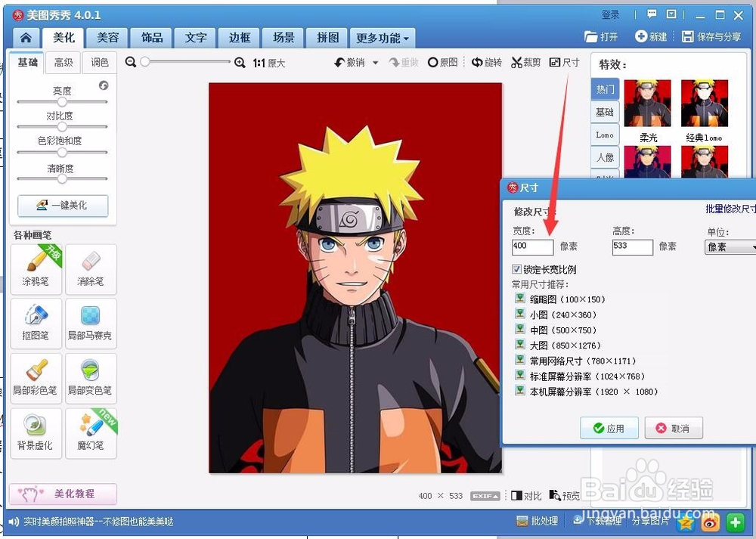Screen dimensions: 756x539
Task: Select the 局部彩色笔 tool
Action: pos(36,379)
